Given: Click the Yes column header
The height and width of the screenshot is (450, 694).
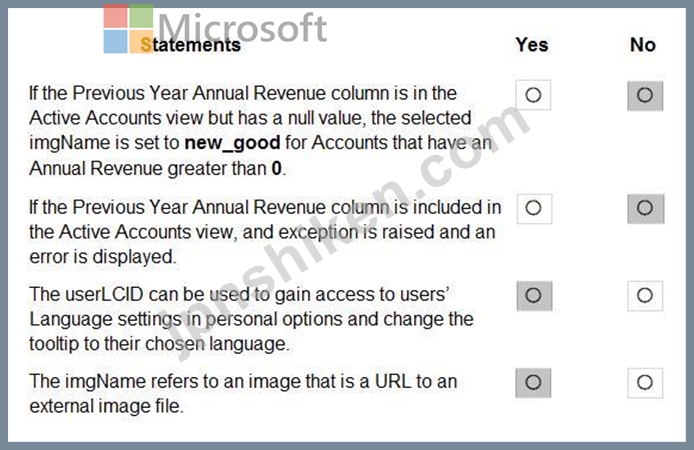Looking at the screenshot, I should tap(532, 44).
